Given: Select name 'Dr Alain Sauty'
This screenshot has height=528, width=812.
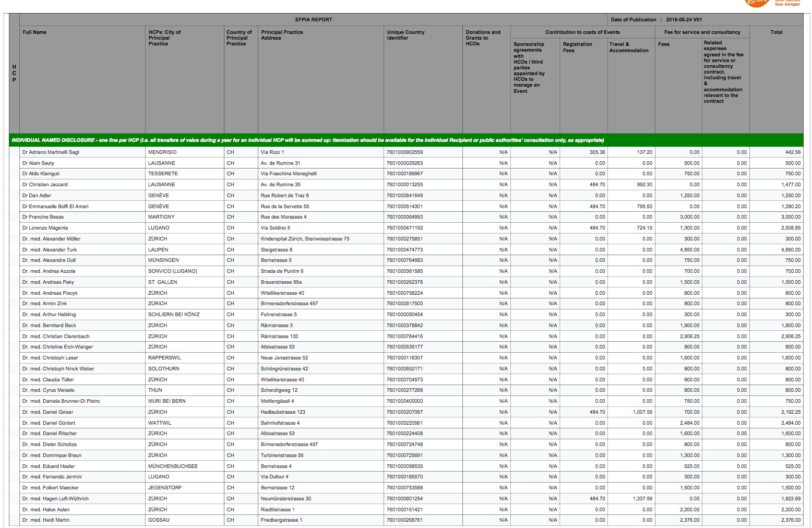Looking at the screenshot, I should click(38, 163).
